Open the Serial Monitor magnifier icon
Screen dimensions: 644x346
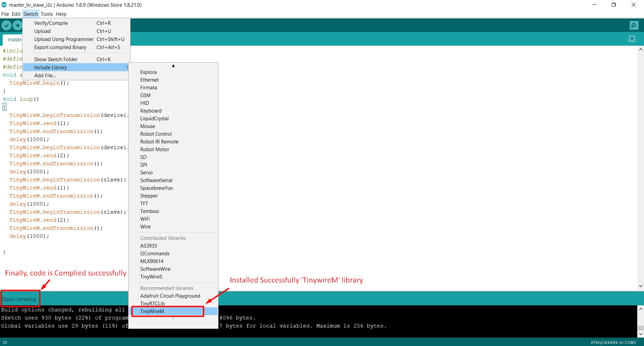(634, 25)
